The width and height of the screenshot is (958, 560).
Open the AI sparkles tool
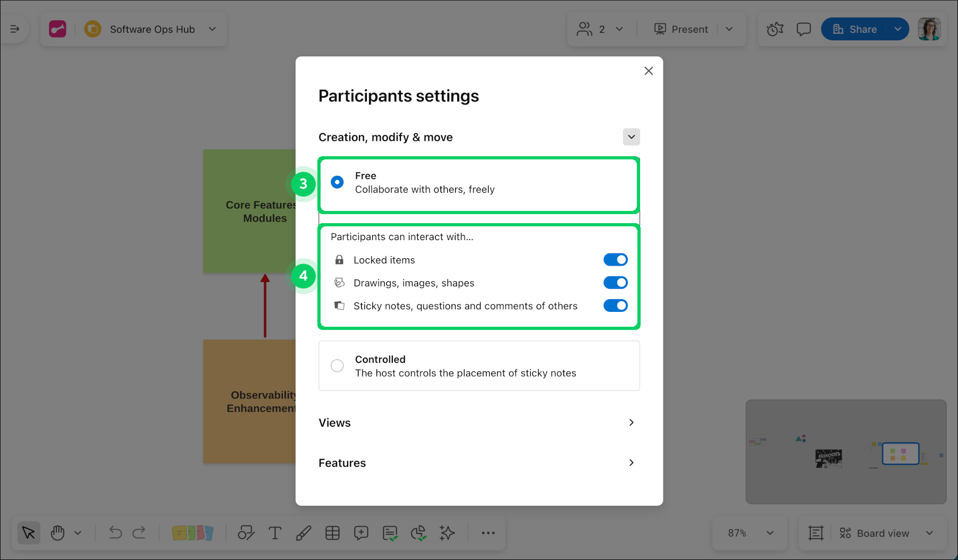point(447,533)
